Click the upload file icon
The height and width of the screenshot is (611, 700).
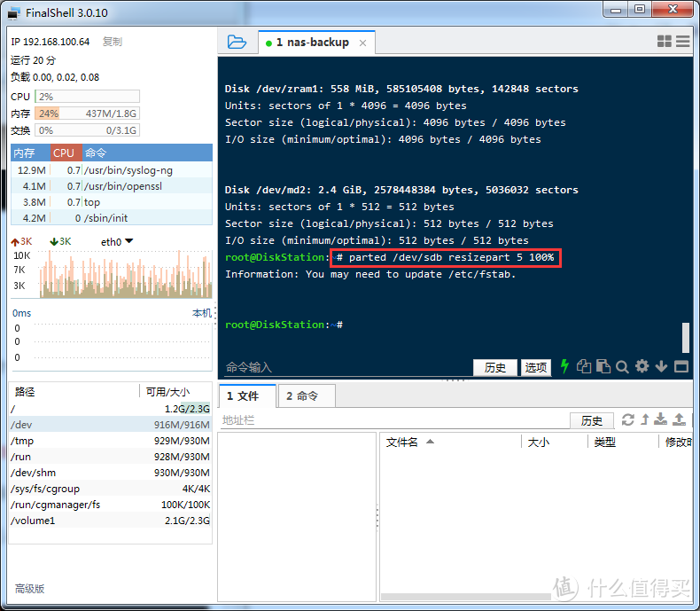click(679, 419)
